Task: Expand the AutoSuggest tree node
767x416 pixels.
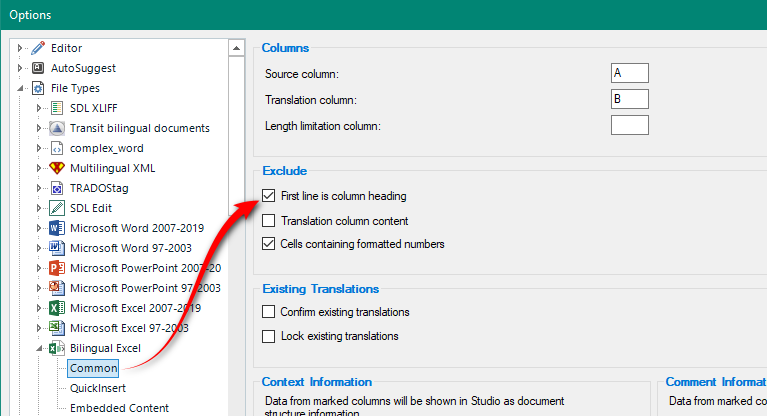Action: 20,68
